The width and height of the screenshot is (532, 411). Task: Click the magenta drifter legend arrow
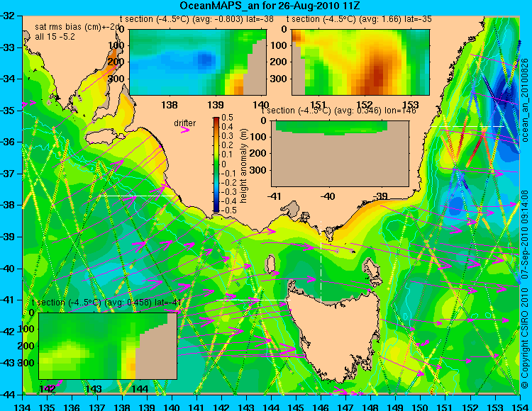point(185,130)
